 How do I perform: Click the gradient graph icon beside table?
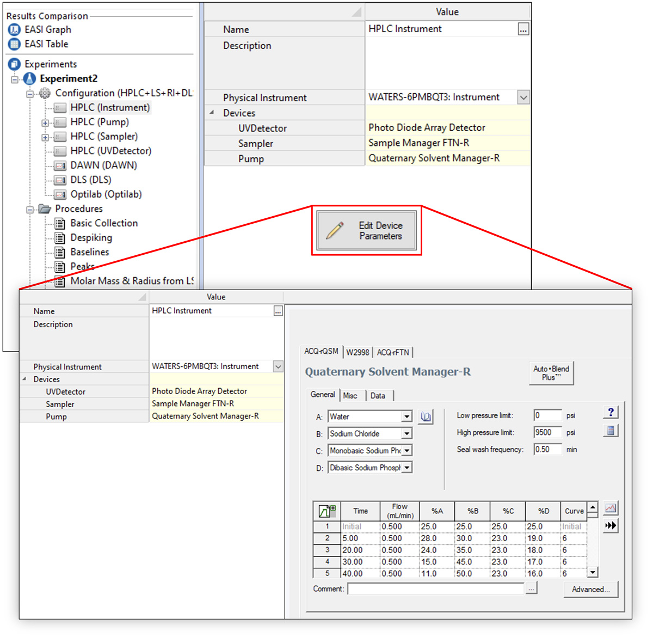point(611,508)
